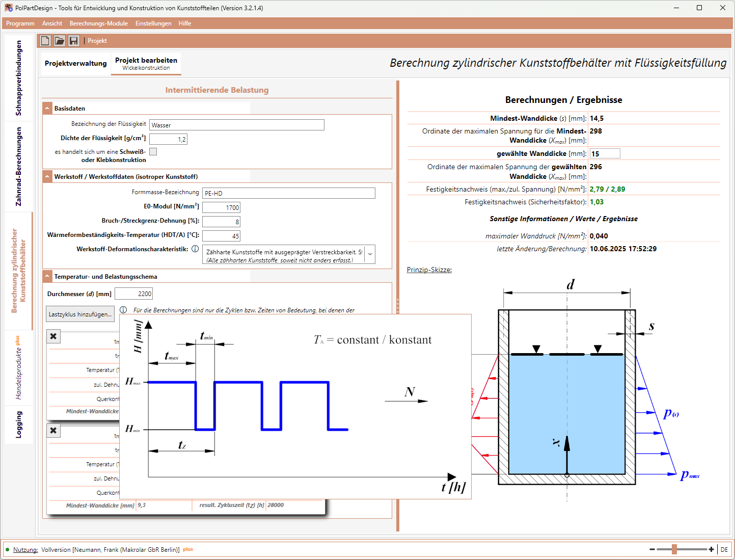Click the Xmax value 296
The width and height of the screenshot is (735, 560).
pos(596,167)
